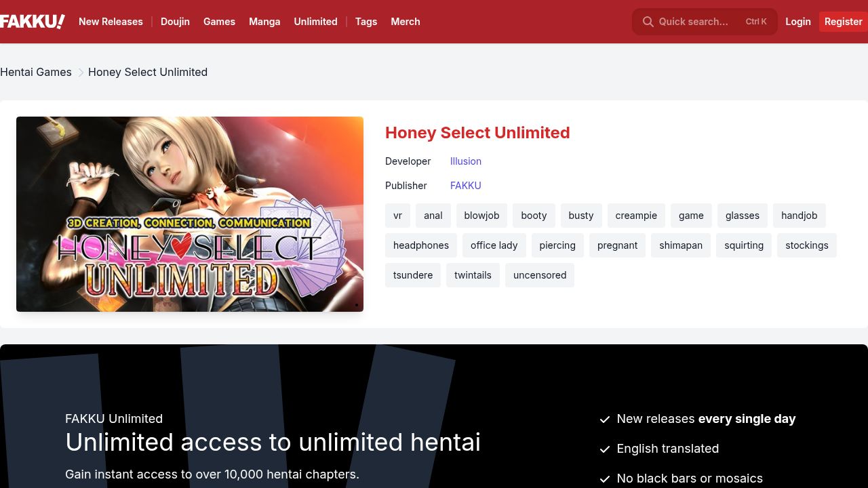
Task: Click the FAKKU logo in the header
Action: pos(33,22)
